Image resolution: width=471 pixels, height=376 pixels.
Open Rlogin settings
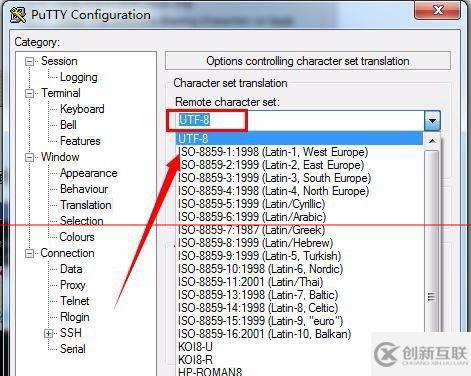point(75,317)
